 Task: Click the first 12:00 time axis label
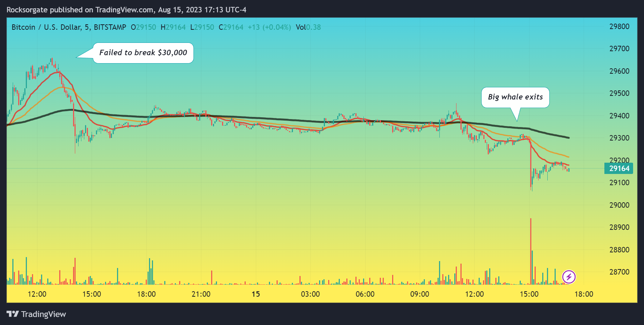click(x=37, y=294)
